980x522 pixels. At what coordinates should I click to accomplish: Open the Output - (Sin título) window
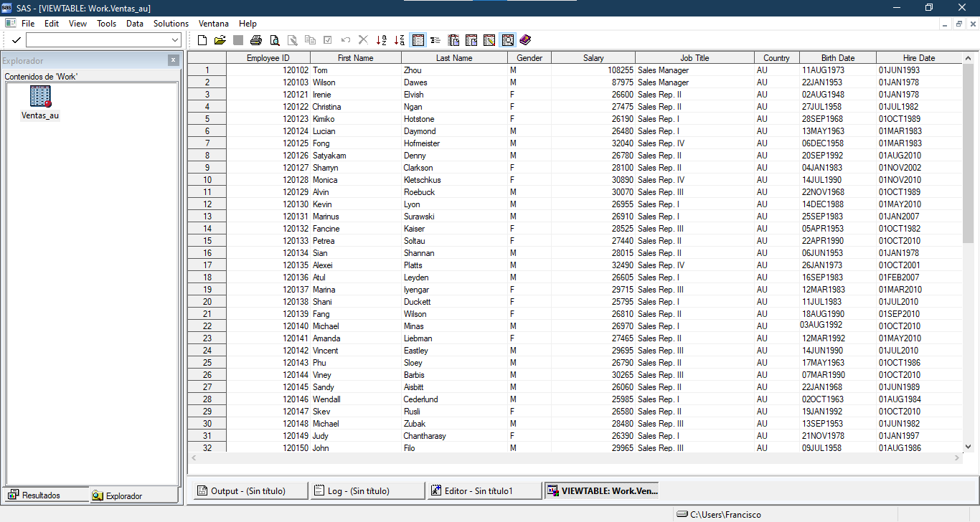pyautogui.click(x=249, y=491)
